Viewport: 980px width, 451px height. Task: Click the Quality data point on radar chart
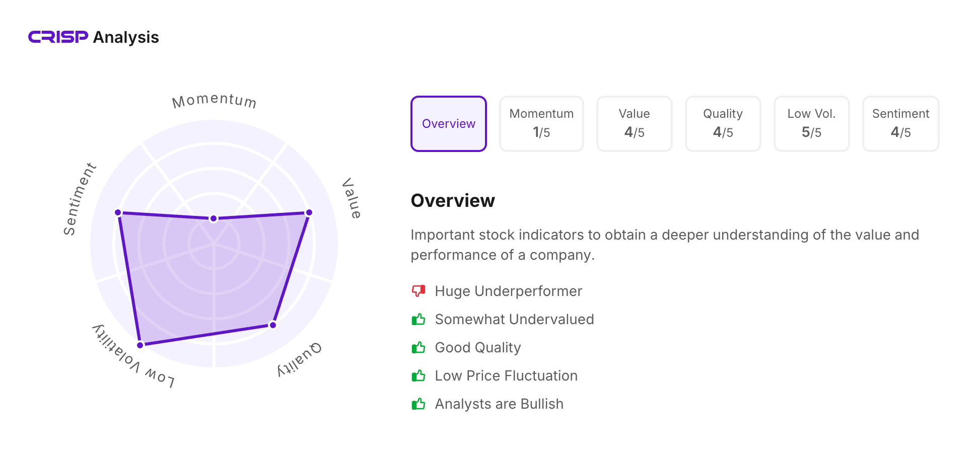(x=273, y=325)
